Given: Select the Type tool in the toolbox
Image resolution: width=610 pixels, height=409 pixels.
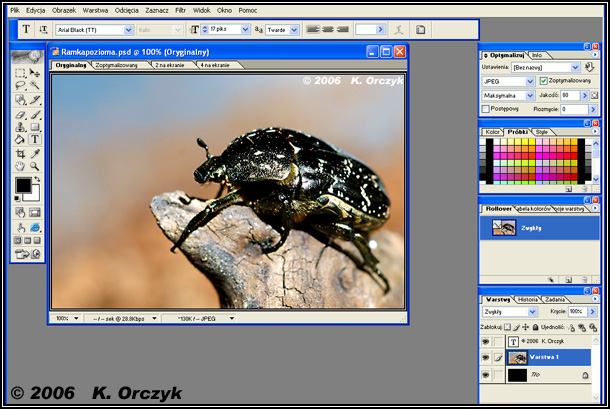Looking at the screenshot, I should (34, 140).
